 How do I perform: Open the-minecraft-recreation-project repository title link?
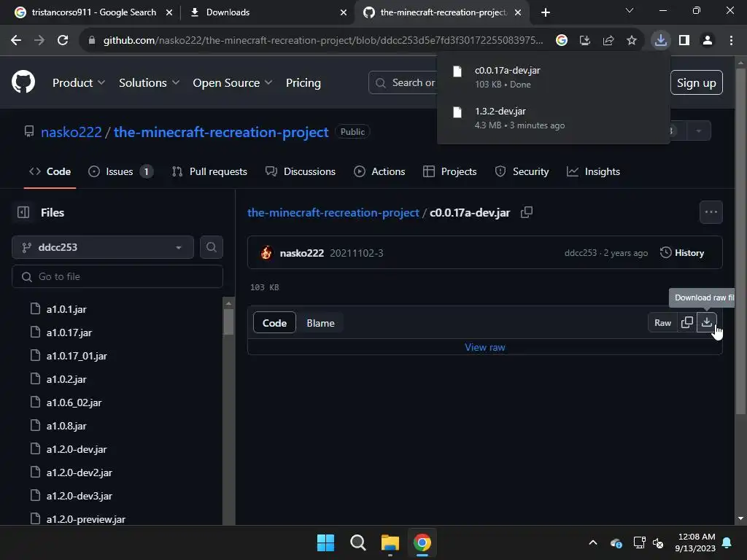tap(221, 132)
